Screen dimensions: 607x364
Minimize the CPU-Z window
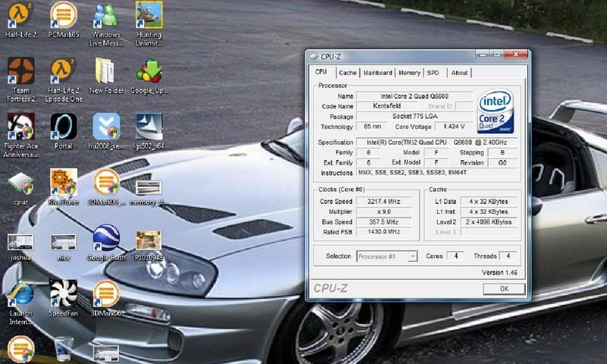tap(483, 55)
